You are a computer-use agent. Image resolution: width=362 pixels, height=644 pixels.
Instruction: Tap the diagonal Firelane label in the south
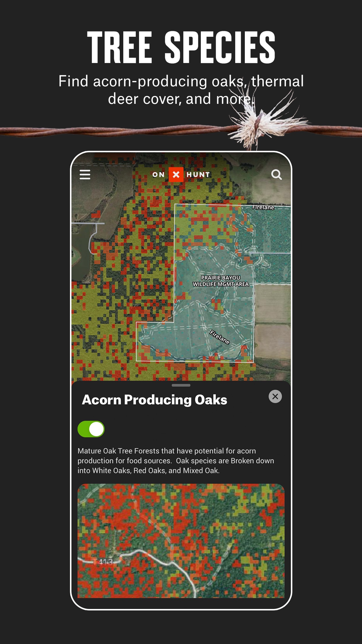(220, 337)
